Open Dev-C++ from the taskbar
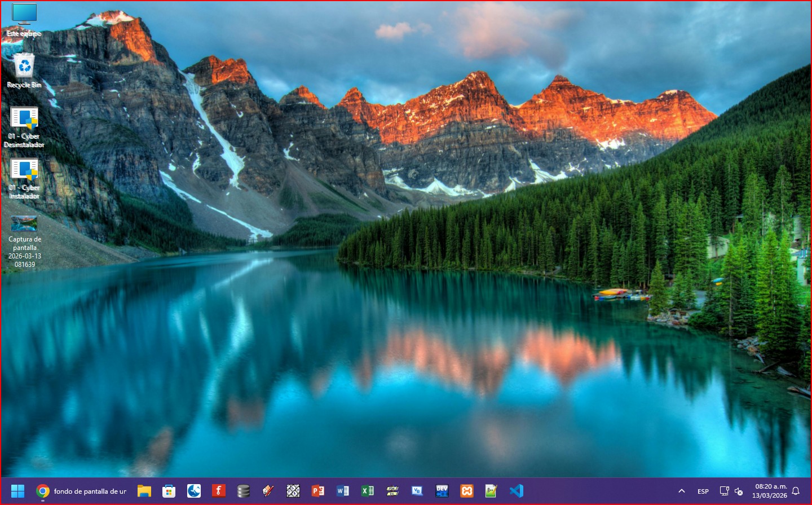Screen dimensions: 812x505 (442, 491)
